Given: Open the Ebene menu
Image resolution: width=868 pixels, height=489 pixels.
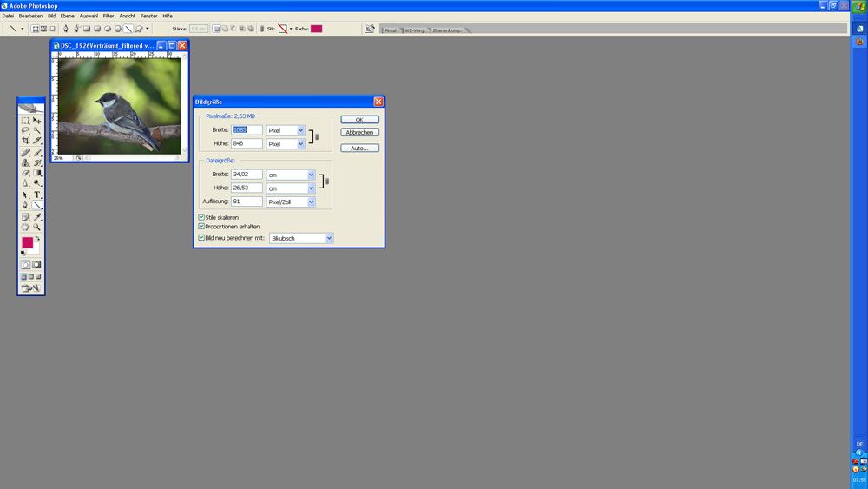Looking at the screenshot, I should point(67,16).
